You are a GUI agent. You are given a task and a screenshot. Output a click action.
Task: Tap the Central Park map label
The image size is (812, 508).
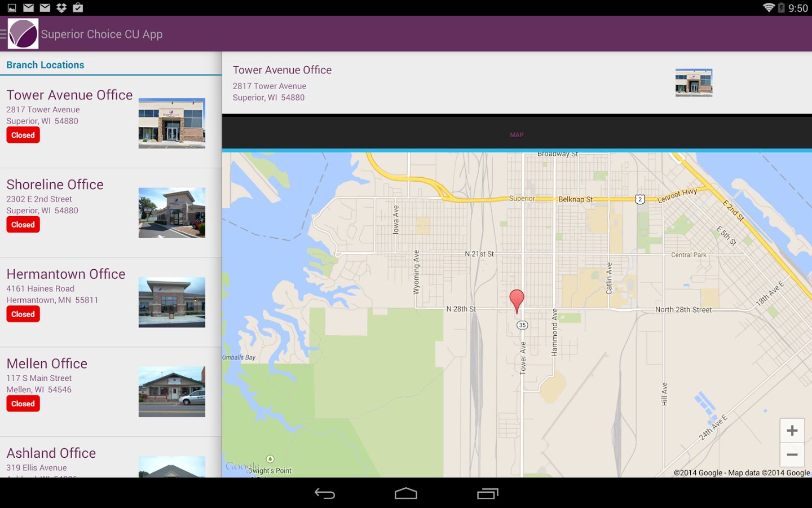pos(689,255)
